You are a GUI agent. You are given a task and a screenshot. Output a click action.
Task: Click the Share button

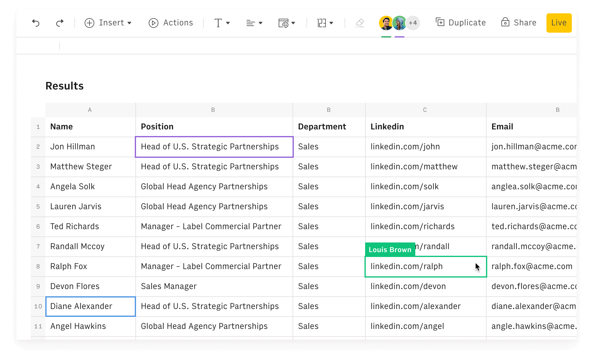[525, 22]
